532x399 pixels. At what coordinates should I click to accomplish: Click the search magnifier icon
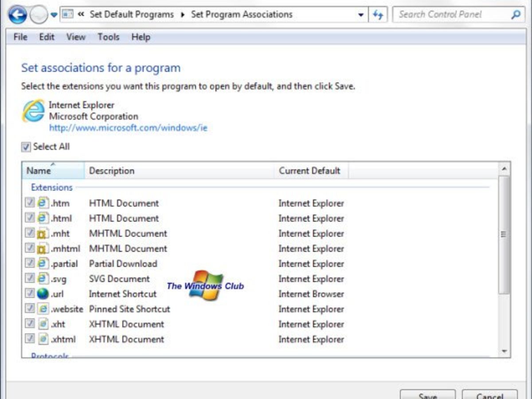(x=516, y=15)
